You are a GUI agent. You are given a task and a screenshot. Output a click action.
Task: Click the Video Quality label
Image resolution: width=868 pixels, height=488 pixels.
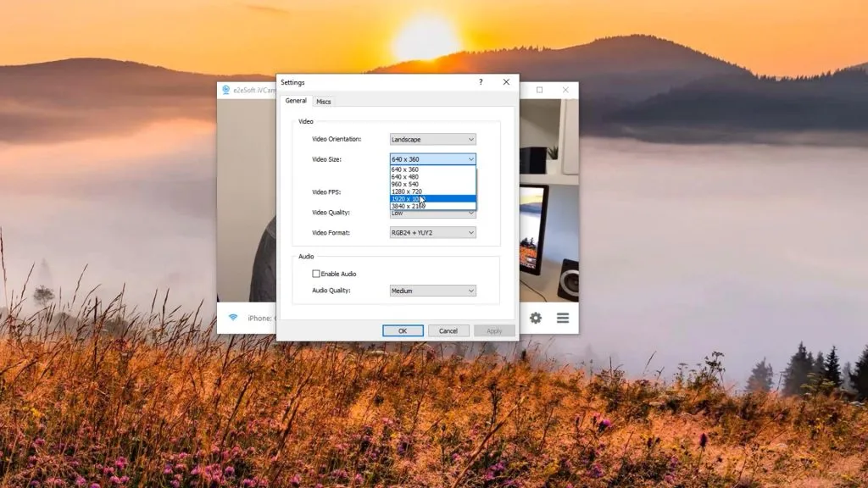pos(331,213)
